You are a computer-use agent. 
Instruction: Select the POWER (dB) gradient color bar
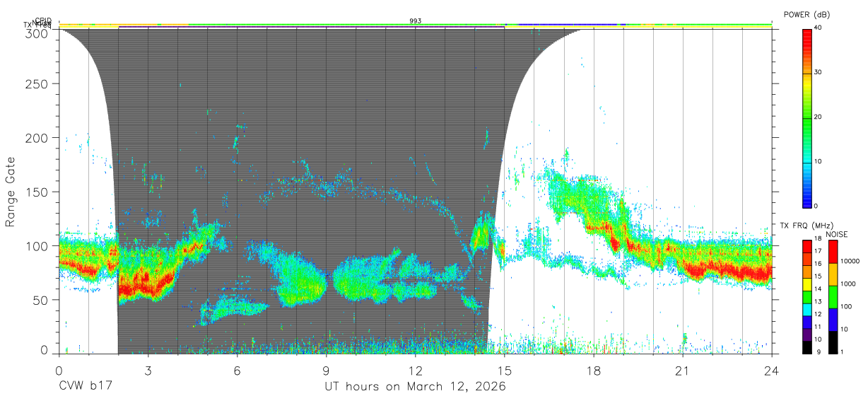807,117
